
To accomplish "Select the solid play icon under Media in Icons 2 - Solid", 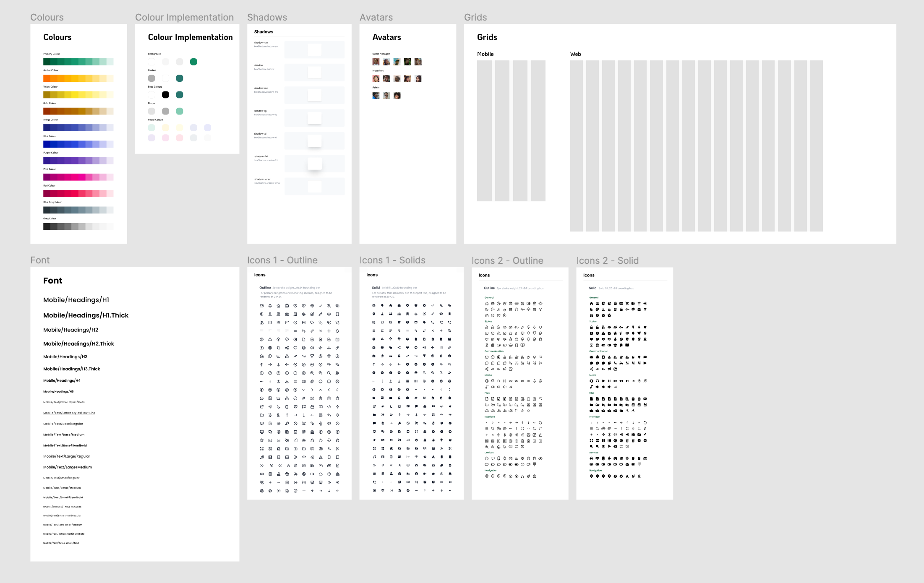I will pos(603,381).
